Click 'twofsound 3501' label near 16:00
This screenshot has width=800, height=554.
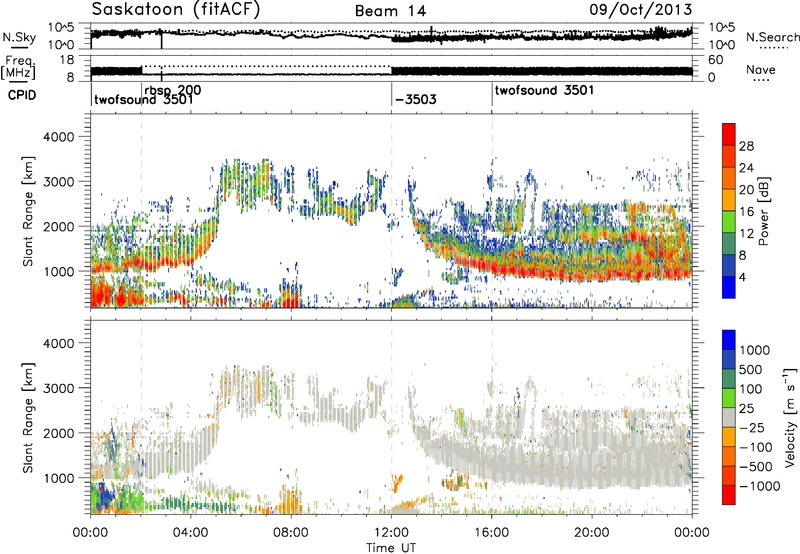coord(544,90)
